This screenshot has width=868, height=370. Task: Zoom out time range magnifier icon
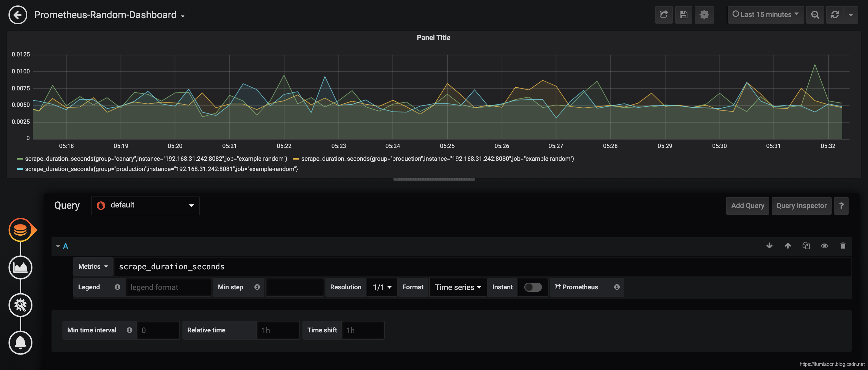click(815, 15)
